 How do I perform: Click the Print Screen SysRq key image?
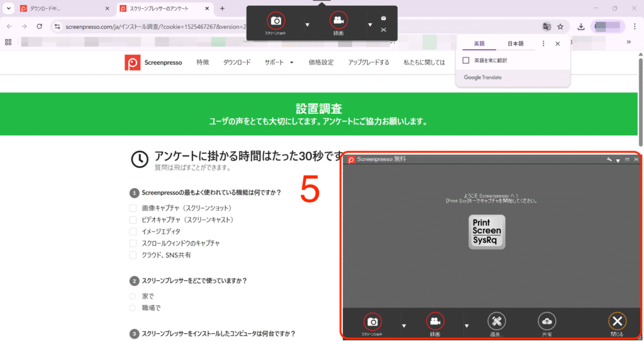point(487,231)
